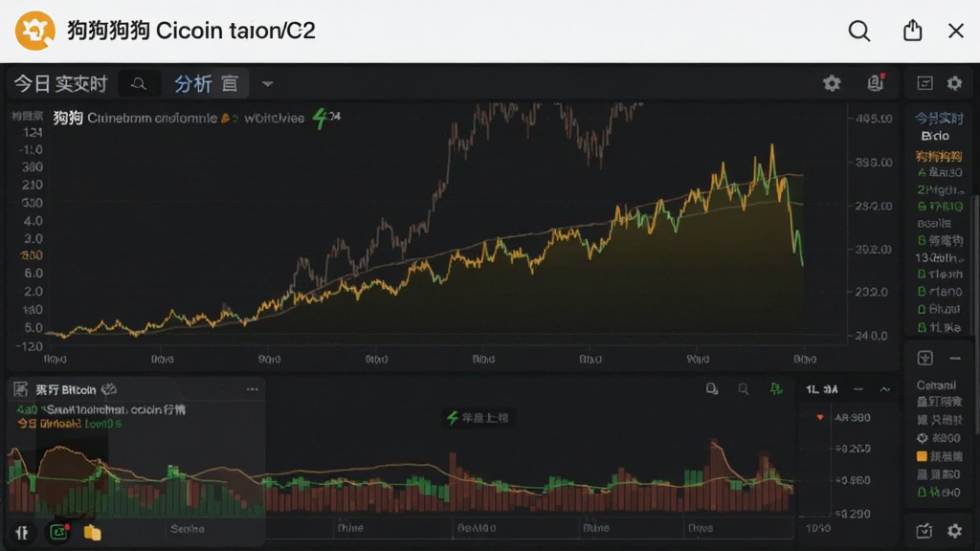Select the 1L label in the lower-right panel header
Image resolution: width=980 pixels, height=551 pixels.
coord(813,390)
